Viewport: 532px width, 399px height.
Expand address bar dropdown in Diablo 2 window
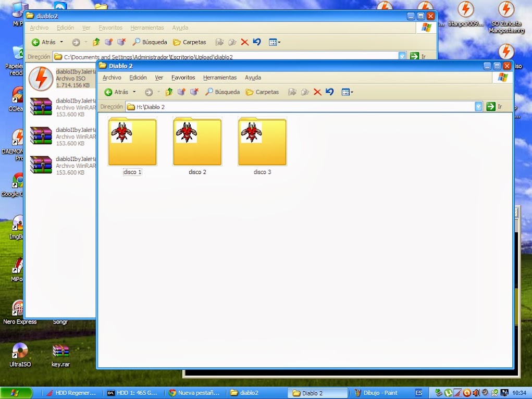(x=478, y=107)
